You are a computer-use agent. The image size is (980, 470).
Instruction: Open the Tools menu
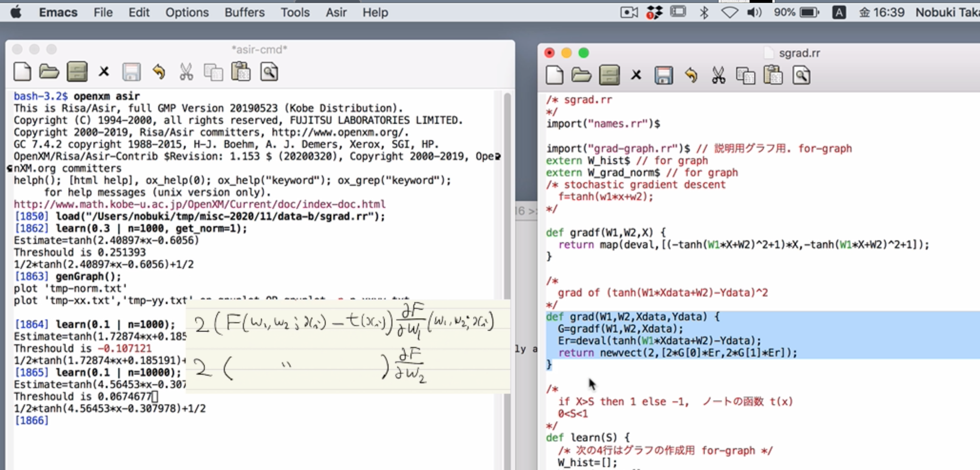click(295, 12)
